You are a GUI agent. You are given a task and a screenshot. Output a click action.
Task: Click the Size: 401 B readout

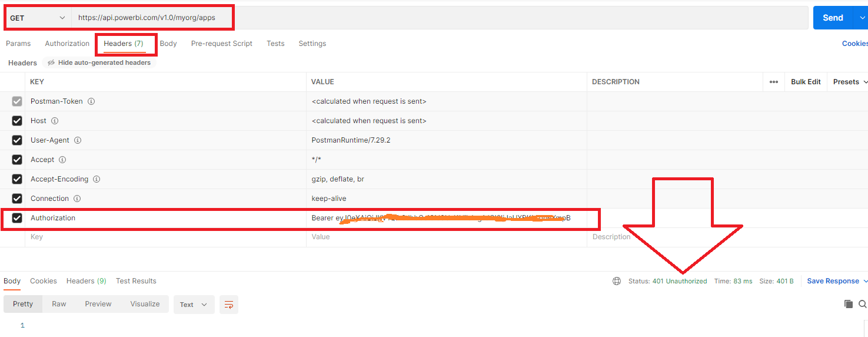[776, 281]
